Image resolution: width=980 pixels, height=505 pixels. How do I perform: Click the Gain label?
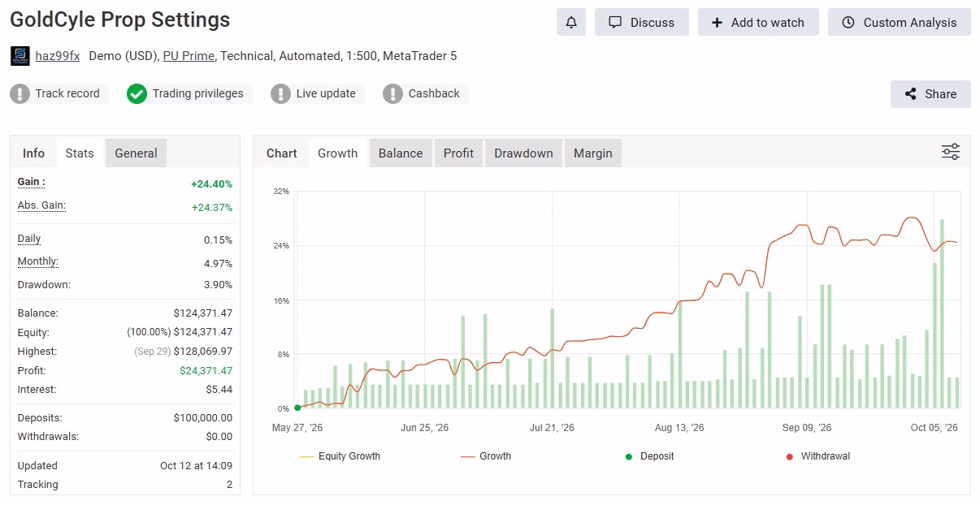tap(32, 182)
